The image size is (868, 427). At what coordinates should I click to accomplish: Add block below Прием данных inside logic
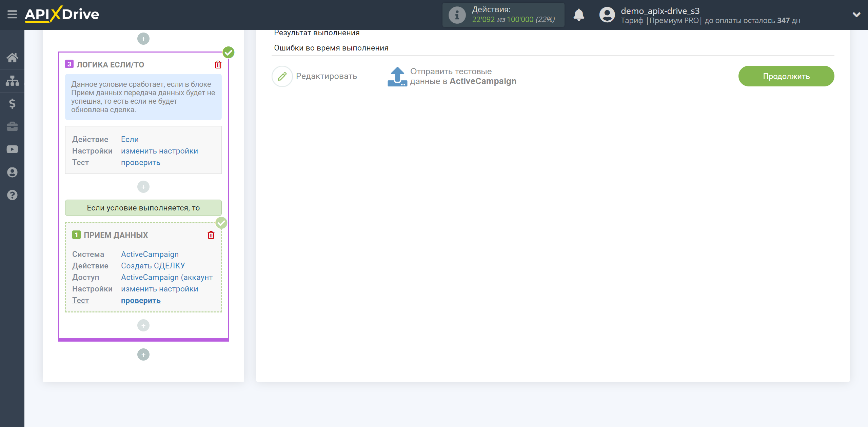coord(143,325)
